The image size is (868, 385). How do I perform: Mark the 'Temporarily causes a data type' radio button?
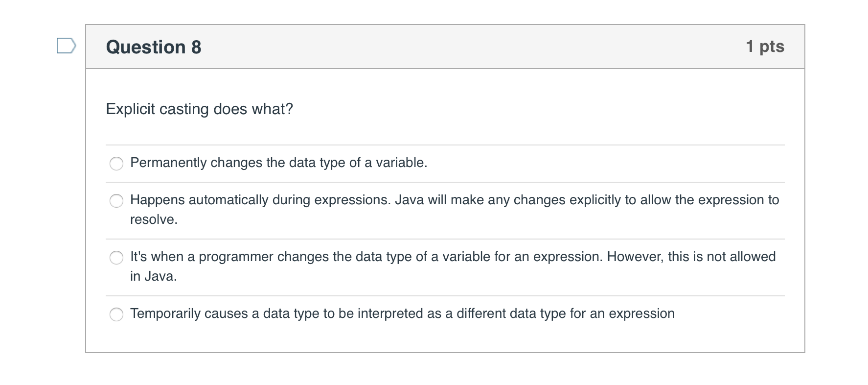pos(116,314)
